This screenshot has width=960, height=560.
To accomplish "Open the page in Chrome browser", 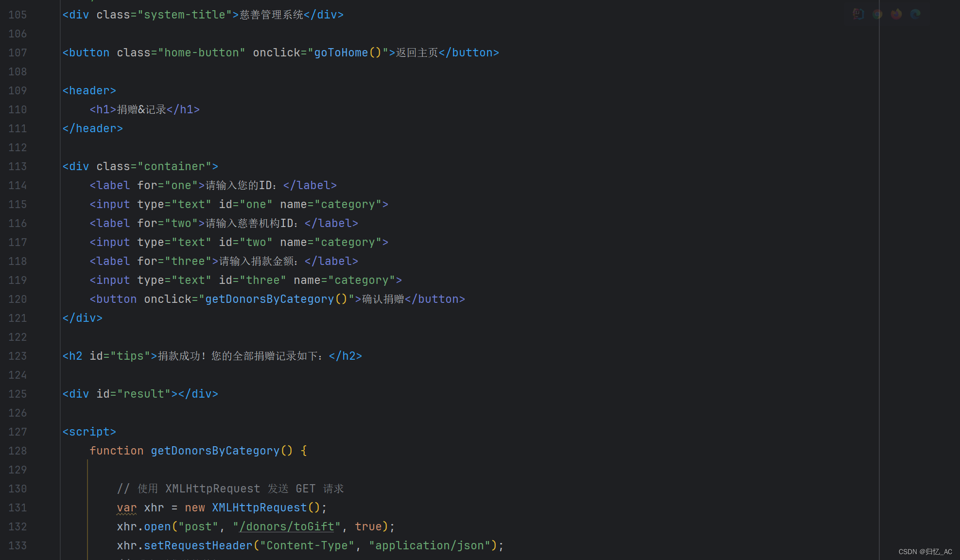I will [877, 14].
